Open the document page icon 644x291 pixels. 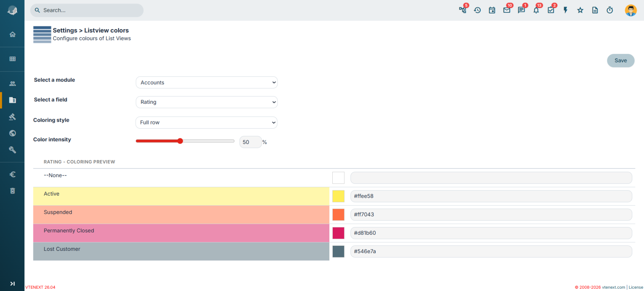click(595, 10)
